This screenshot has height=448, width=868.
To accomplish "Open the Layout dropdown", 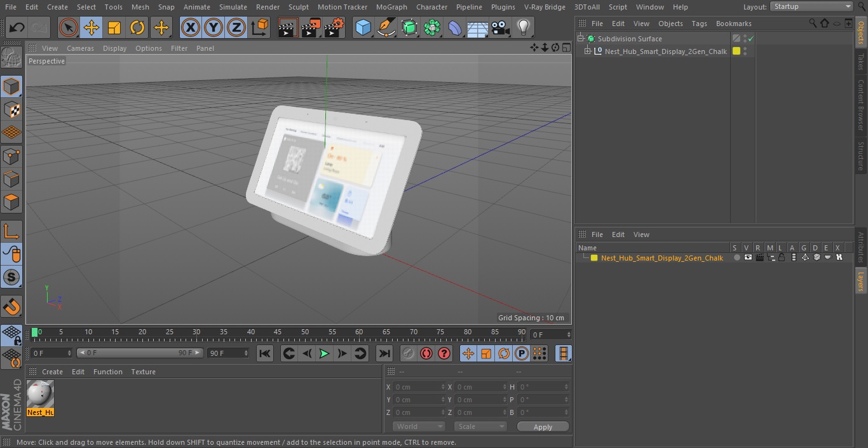I will click(x=811, y=6).
